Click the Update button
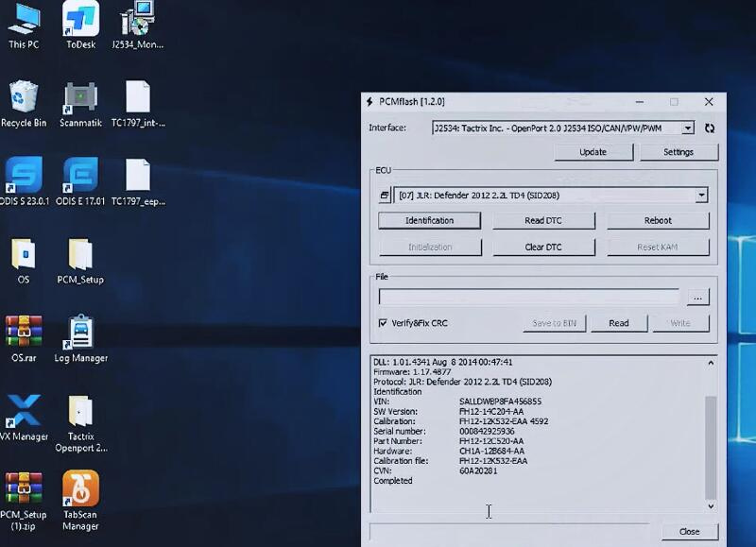756x547 pixels. 593,152
